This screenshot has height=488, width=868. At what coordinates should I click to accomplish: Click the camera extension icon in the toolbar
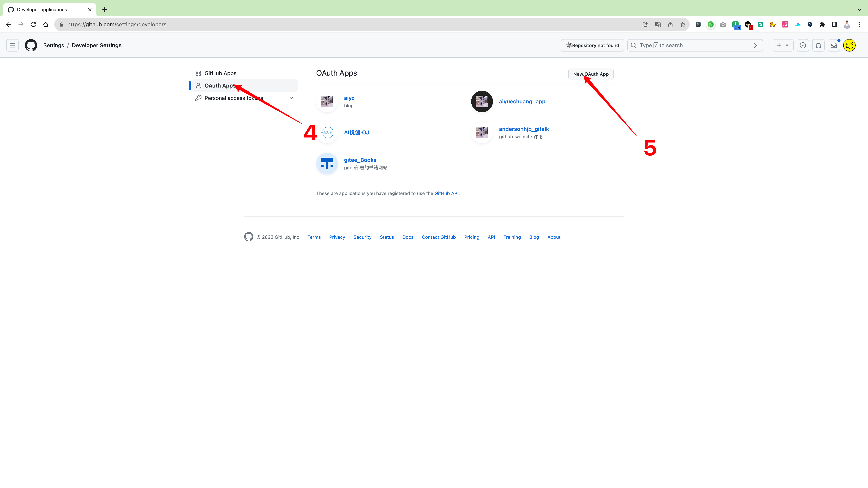[x=723, y=24]
